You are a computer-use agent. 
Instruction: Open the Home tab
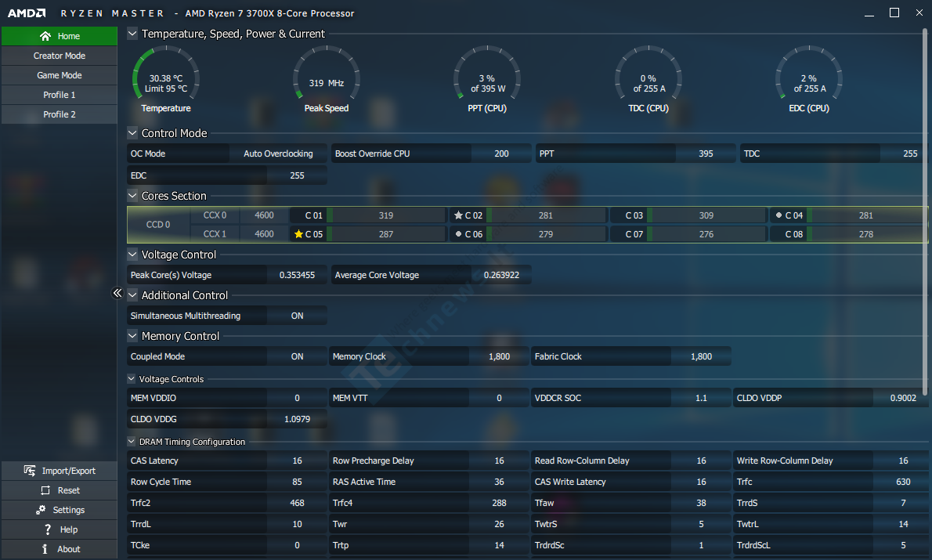(x=60, y=36)
